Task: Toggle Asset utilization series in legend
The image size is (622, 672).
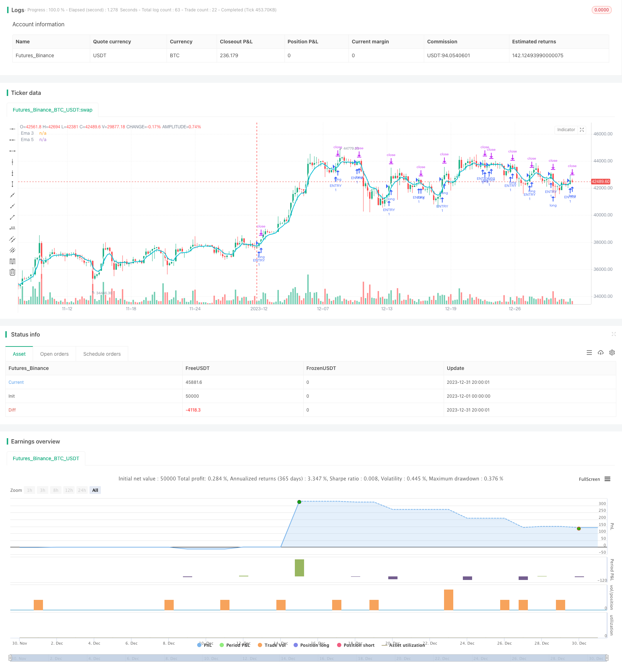Action: point(403,645)
